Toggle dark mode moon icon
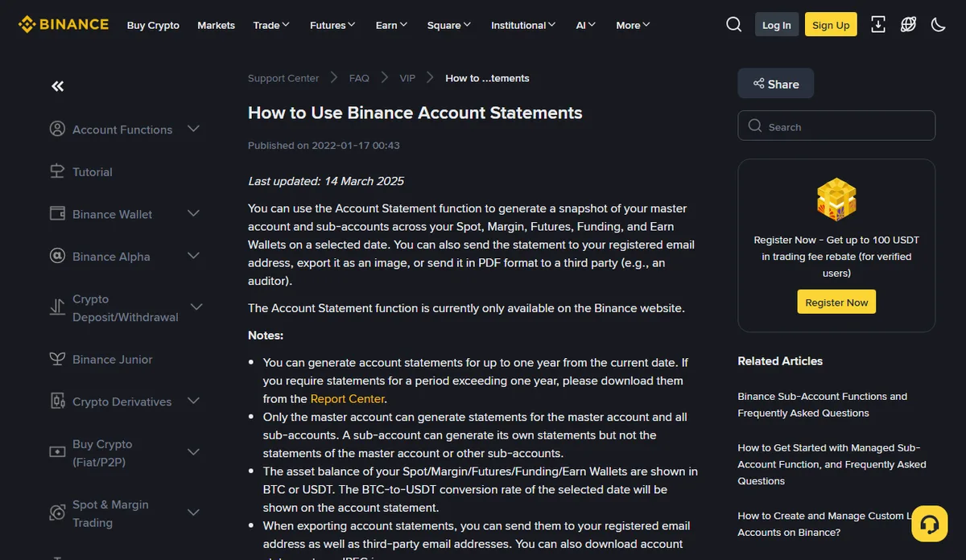This screenshot has width=966, height=560. coord(938,25)
